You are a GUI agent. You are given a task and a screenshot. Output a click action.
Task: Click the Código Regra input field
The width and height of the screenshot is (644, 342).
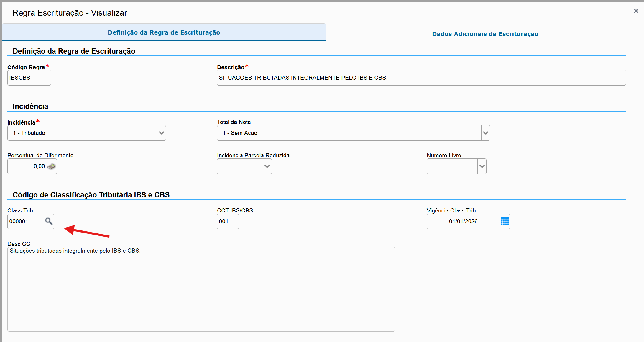(29, 78)
